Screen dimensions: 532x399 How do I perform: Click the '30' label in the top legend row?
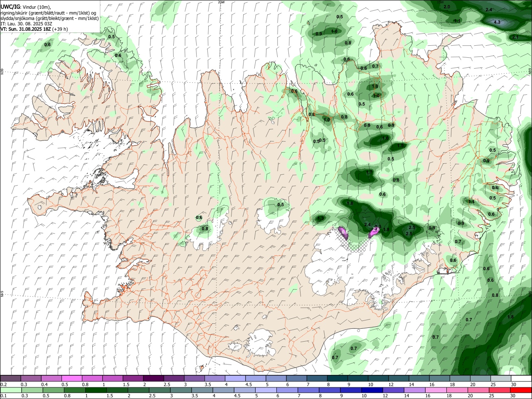[514, 384]
